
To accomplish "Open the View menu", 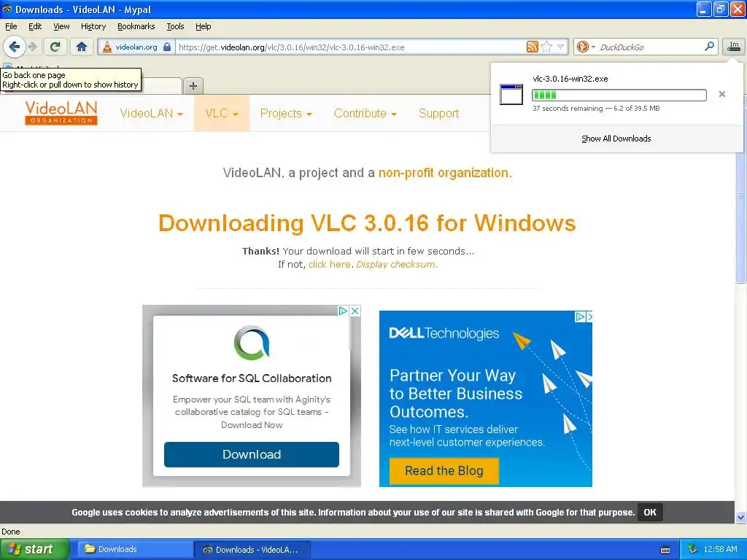I will (61, 26).
